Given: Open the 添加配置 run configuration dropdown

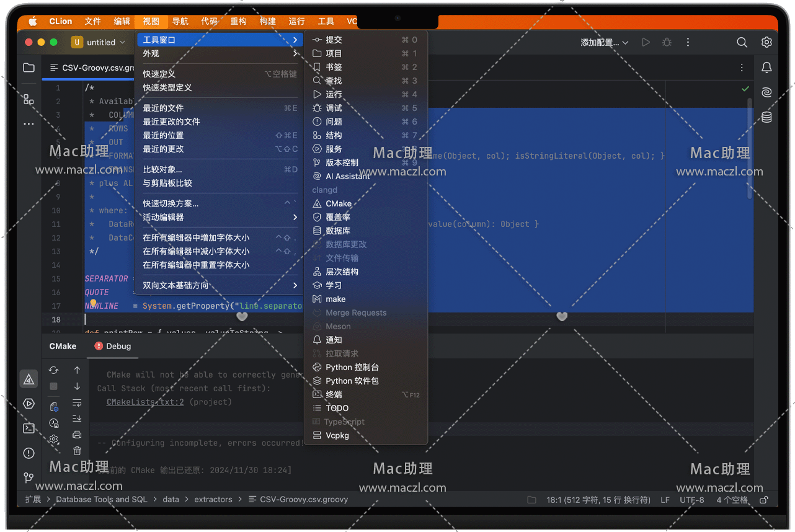Looking at the screenshot, I should (x=604, y=42).
